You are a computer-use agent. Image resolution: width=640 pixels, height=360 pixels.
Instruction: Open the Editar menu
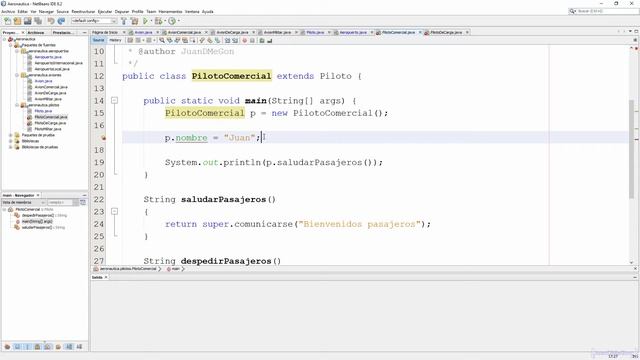[23, 11]
